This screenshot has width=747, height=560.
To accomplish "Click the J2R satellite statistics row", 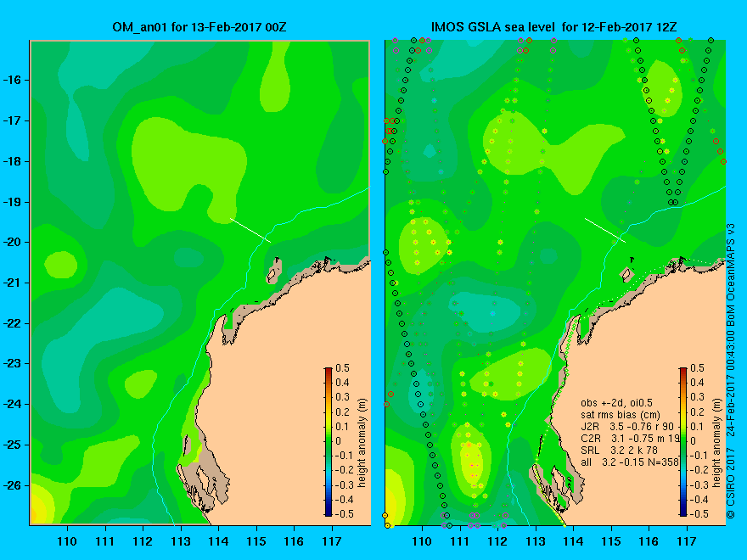I will (x=627, y=427).
